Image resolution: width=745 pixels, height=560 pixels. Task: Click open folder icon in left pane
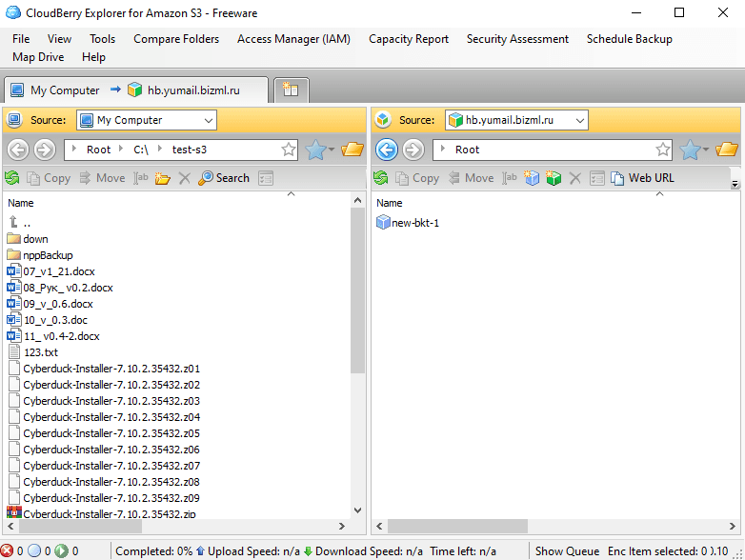coord(352,150)
